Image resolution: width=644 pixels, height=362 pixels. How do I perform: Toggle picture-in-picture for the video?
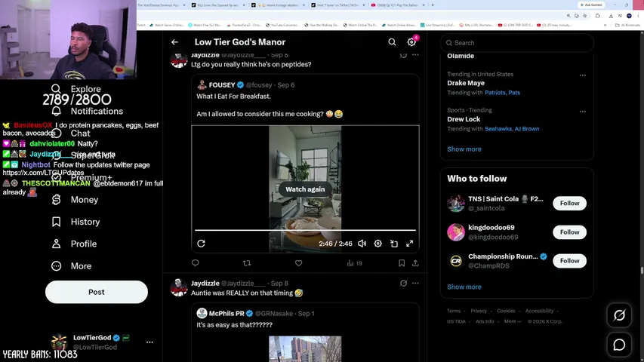pos(394,244)
